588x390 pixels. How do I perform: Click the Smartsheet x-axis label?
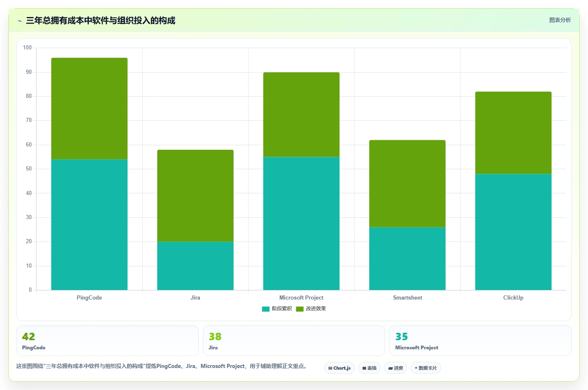[x=407, y=297]
